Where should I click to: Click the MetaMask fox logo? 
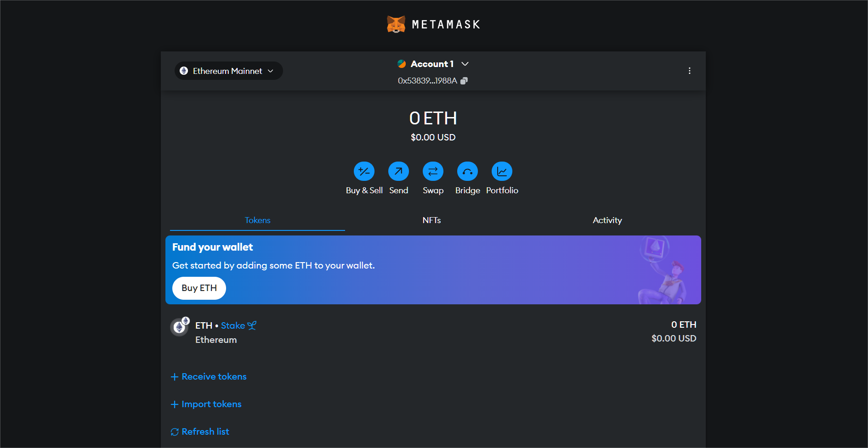(396, 24)
